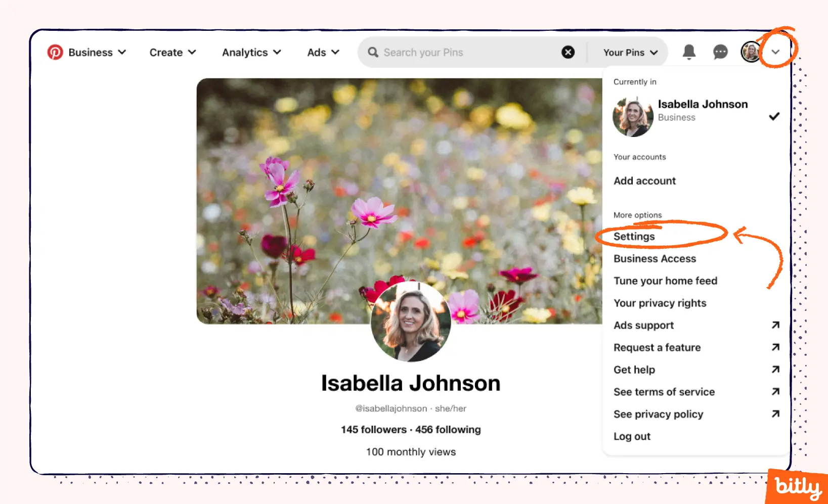The image size is (828, 504).
Task: Open Isabella Johnson's profile picture thumbnail
Action: (633, 116)
